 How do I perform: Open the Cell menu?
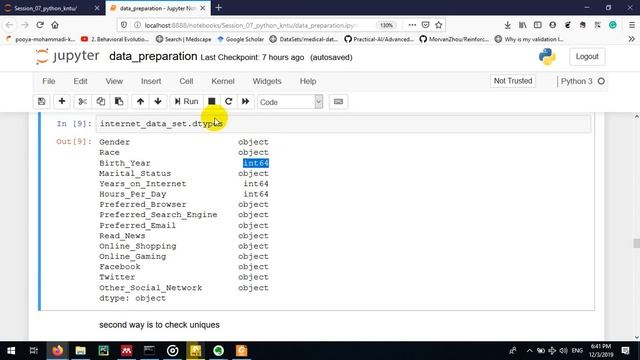[x=186, y=81]
